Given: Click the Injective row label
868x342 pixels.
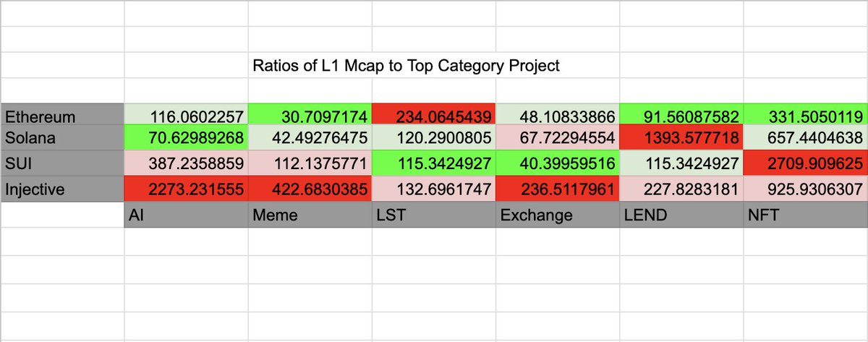Looking at the screenshot, I should pyautogui.click(x=62, y=190).
